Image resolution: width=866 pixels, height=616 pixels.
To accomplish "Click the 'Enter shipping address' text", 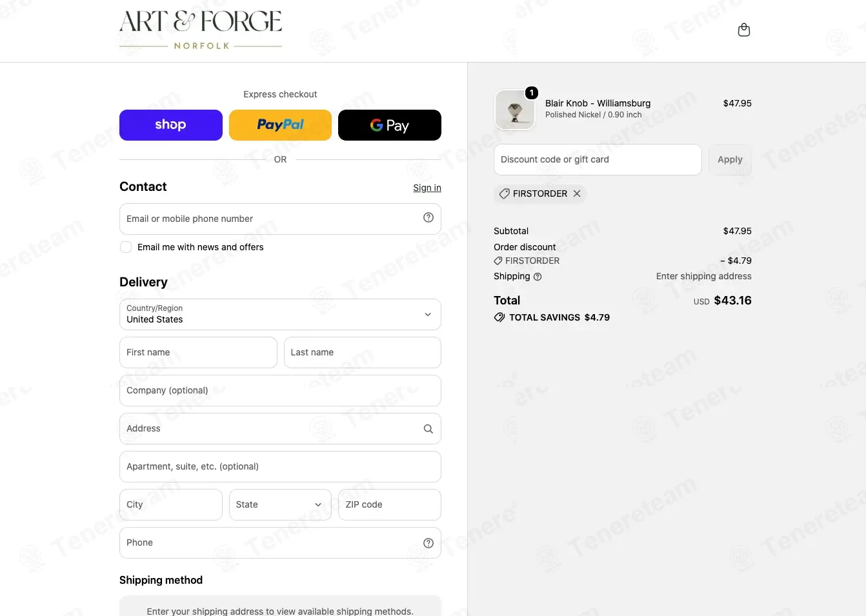I will pyautogui.click(x=703, y=276).
